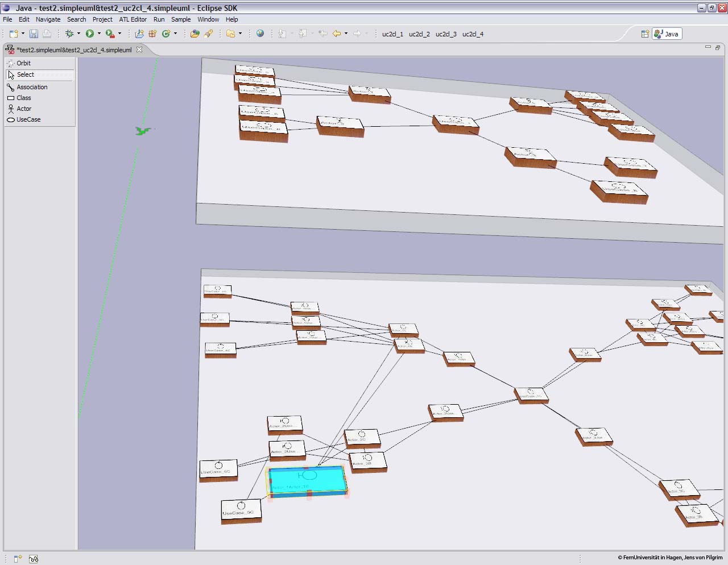This screenshot has width=728, height=565.
Task: Pick the UseCase palette tool
Action: tap(40, 119)
